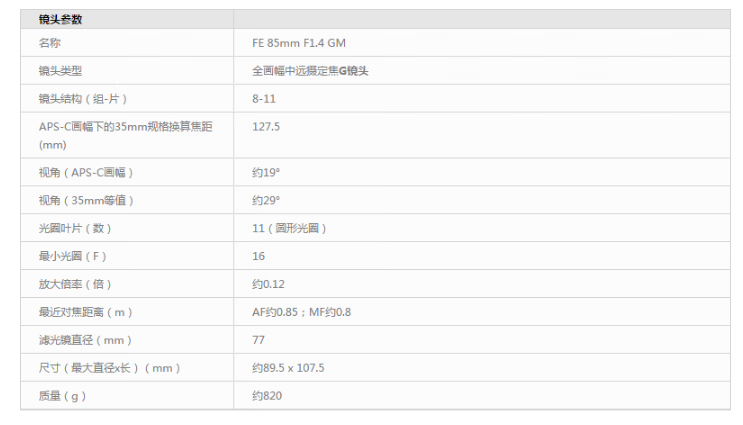
Task: Select the 滤光镜直径 value 77
Action: pyautogui.click(x=259, y=340)
